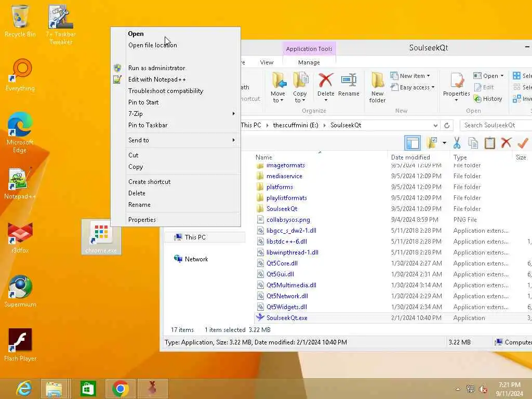The height and width of the screenshot is (399, 532).
Task: Click thescuffmini (E:) in the breadcrumb
Action: (296, 125)
